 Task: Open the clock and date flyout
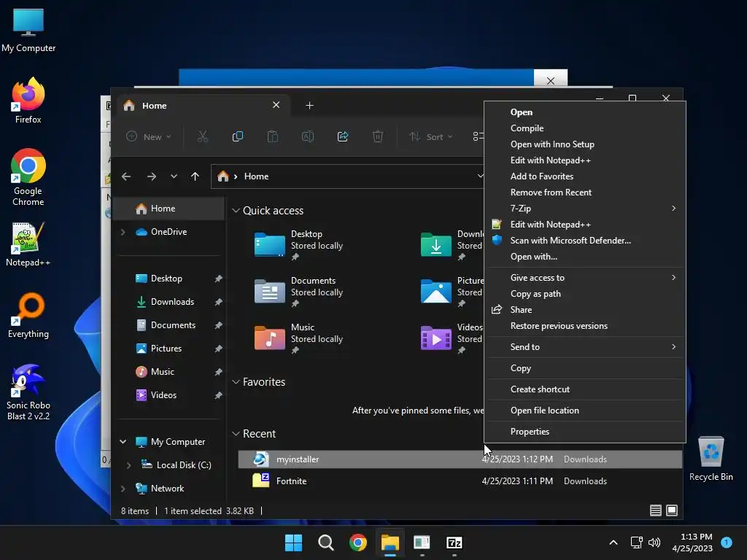[x=692, y=542]
